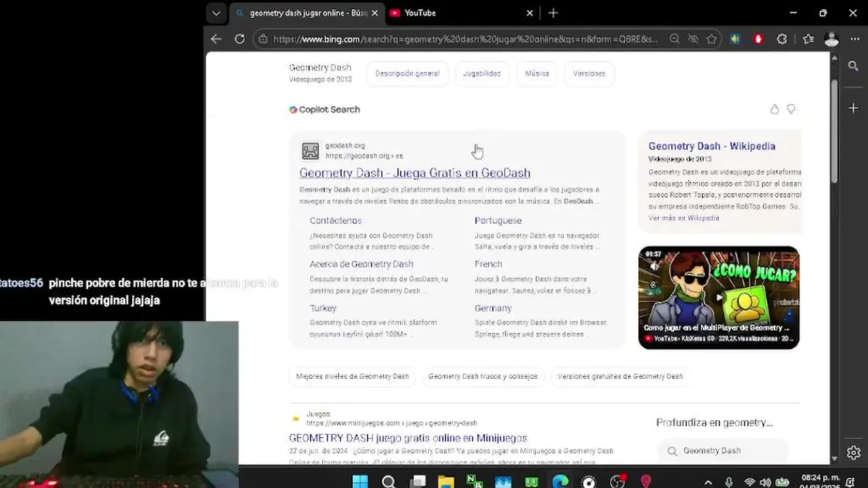This screenshot has height=488, width=868.
Task: Give a thumbs up to Copilot Search
Action: [x=774, y=109]
